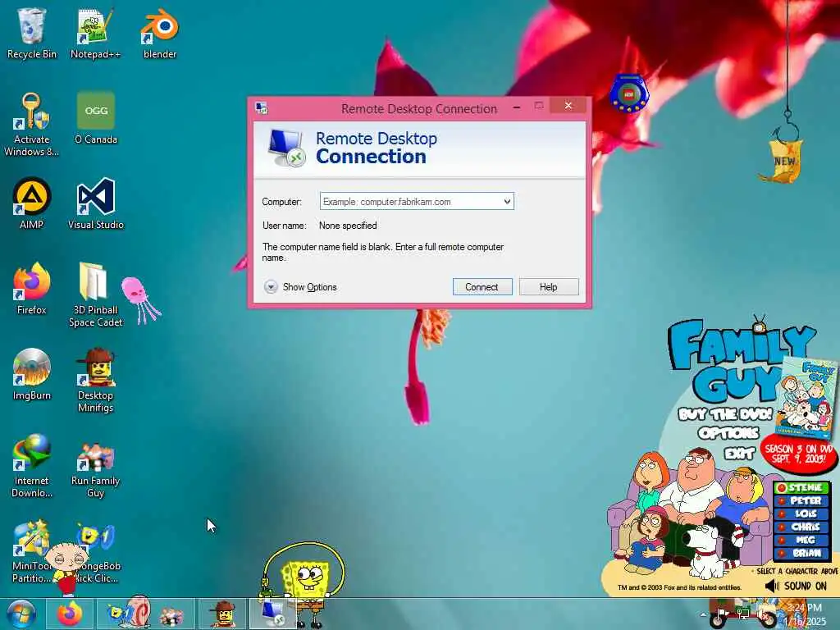Click the pink jellyfish desktop buddy

140,300
